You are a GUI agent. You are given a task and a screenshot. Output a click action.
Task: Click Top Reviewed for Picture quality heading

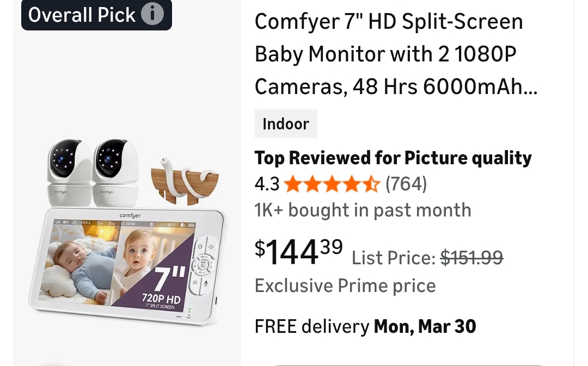[x=393, y=158]
